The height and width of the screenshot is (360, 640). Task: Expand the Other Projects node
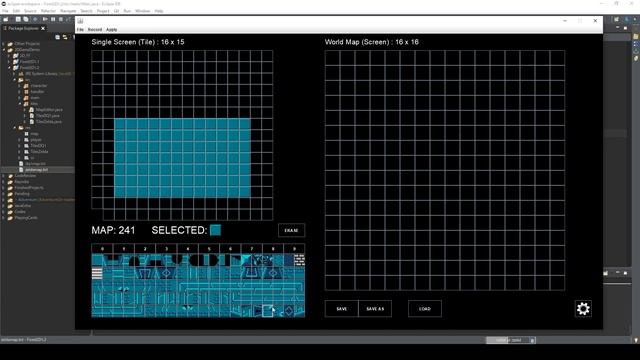click(x=4, y=44)
